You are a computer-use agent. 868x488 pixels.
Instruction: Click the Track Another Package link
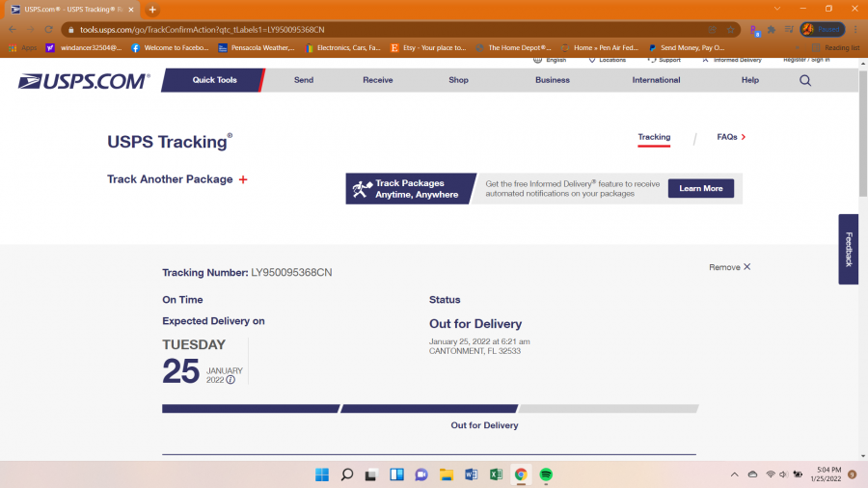click(170, 179)
